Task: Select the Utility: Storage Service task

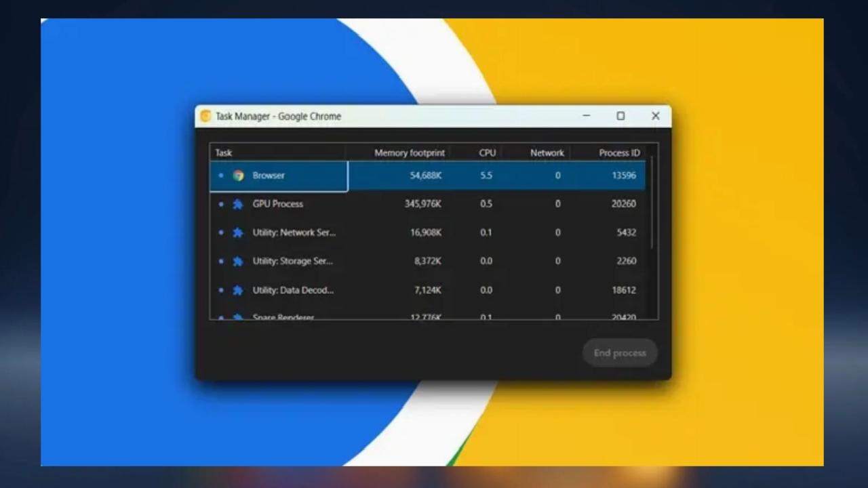Action: [x=428, y=261]
